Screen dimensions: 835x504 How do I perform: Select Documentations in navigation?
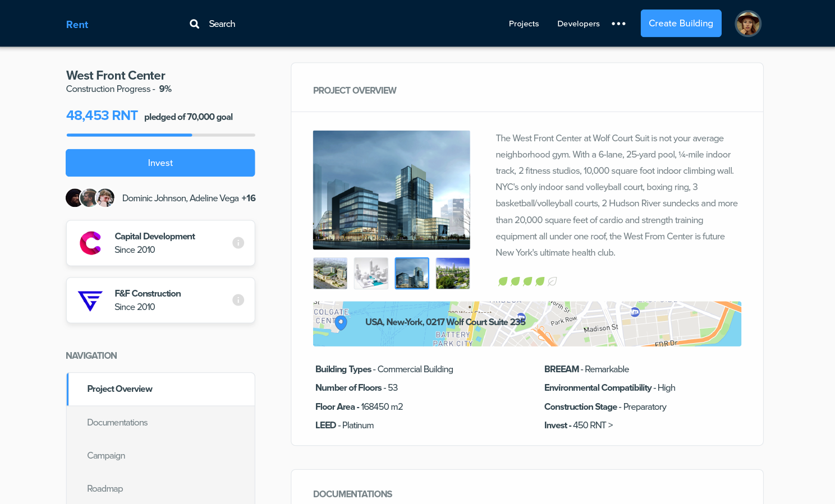(160, 422)
